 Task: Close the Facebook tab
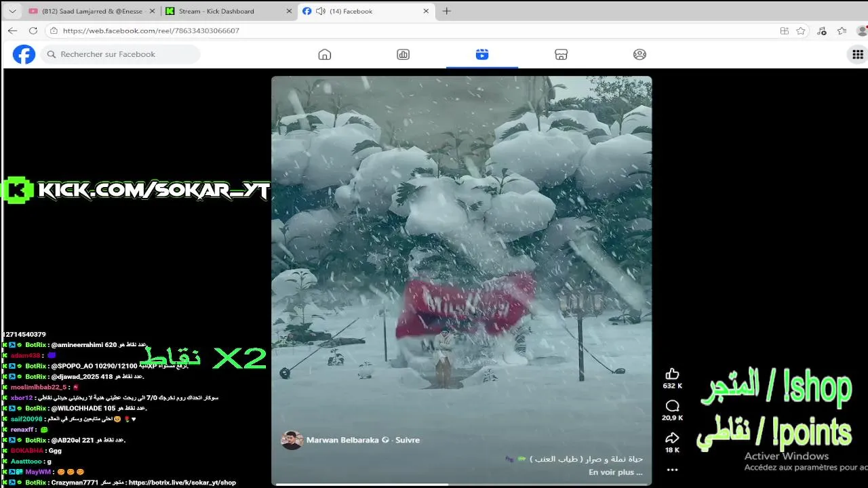[x=426, y=11]
